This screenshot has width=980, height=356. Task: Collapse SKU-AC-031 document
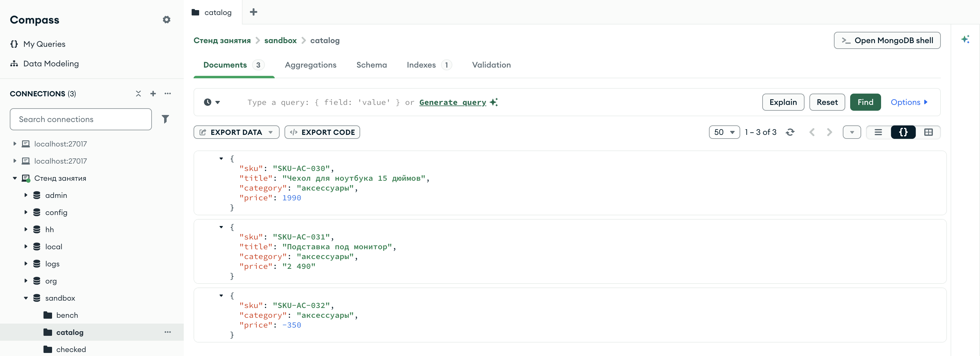pyautogui.click(x=221, y=227)
